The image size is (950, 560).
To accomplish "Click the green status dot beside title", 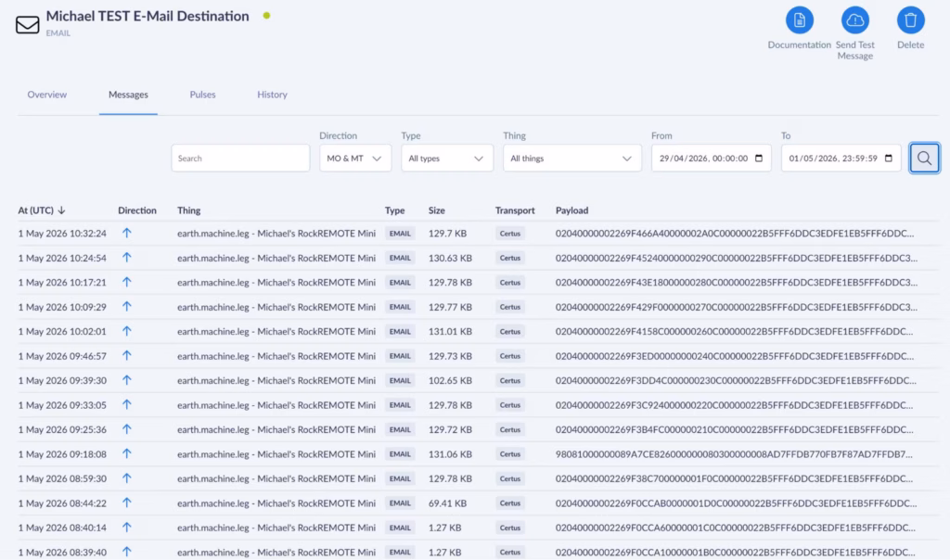I will 266,16.
